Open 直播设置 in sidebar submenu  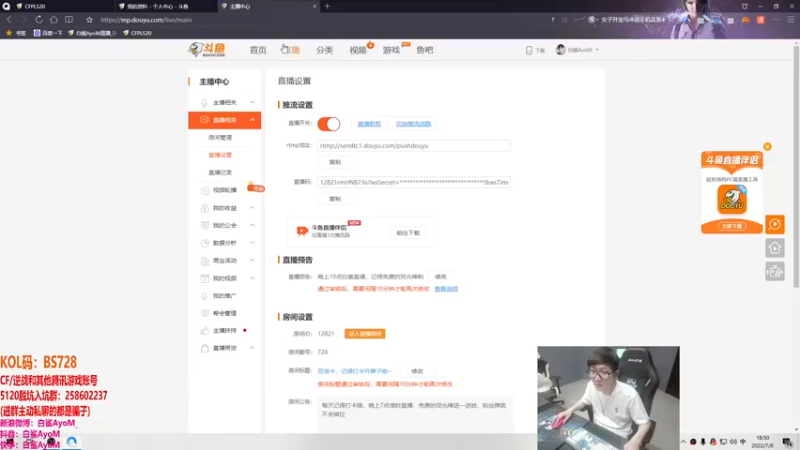click(220, 155)
